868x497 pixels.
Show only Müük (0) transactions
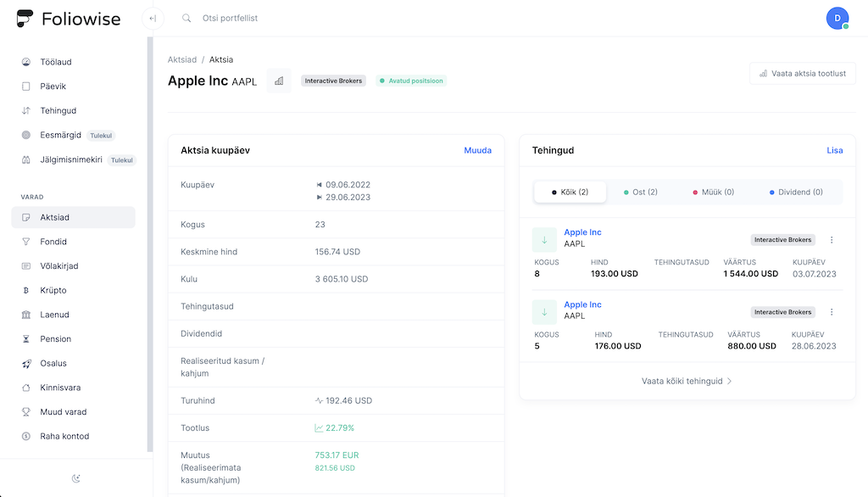point(713,193)
